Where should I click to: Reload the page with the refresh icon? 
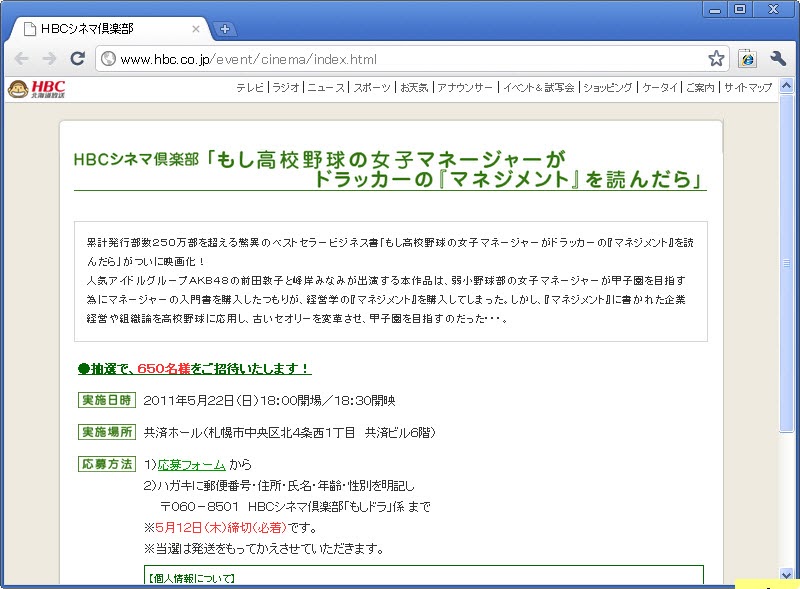(x=78, y=59)
